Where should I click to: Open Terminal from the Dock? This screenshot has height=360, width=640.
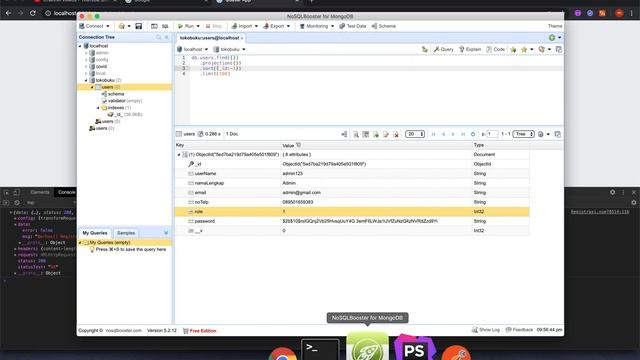[320, 349]
